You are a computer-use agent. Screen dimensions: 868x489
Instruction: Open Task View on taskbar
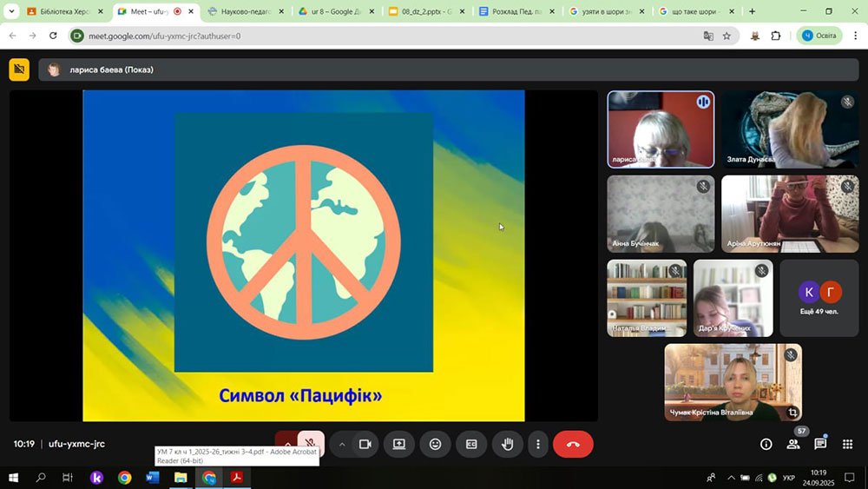(x=68, y=478)
